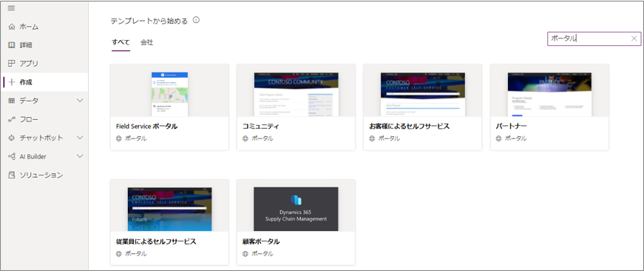
Task: Click the フロー flow icon
Action: tap(12, 119)
